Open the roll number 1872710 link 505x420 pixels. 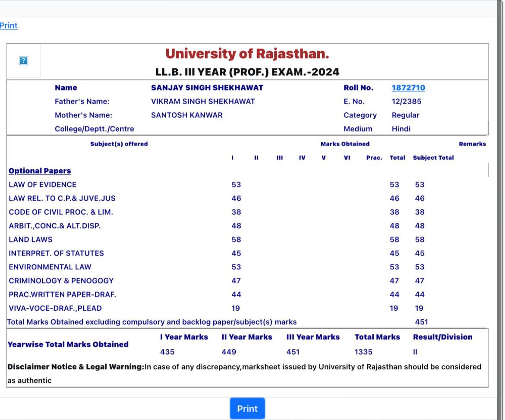pyautogui.click(x=408, y=88)
